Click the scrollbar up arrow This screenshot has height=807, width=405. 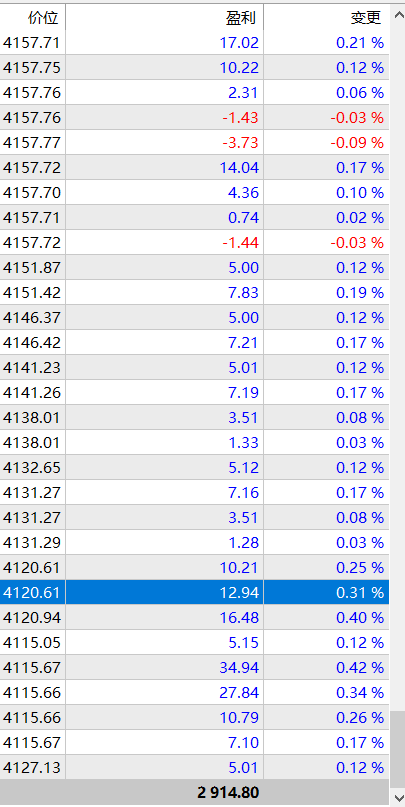click(x=397, y=15)
